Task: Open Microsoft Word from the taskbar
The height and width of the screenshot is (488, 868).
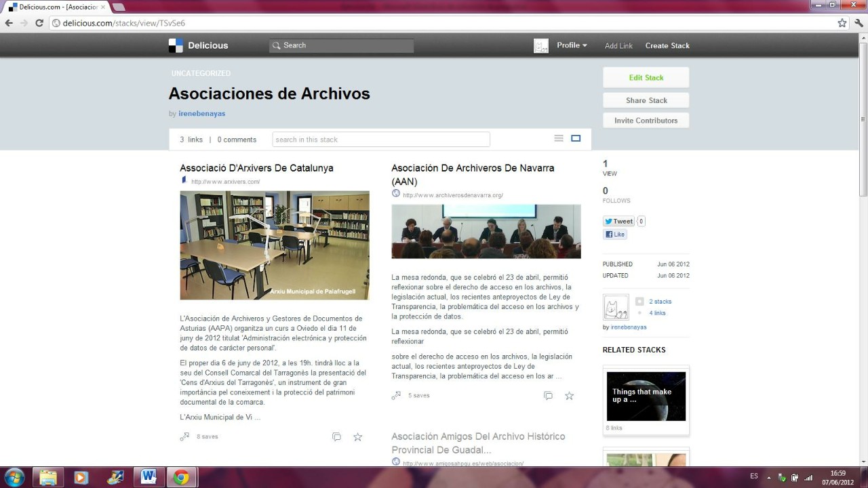Action: click(149, 477)
